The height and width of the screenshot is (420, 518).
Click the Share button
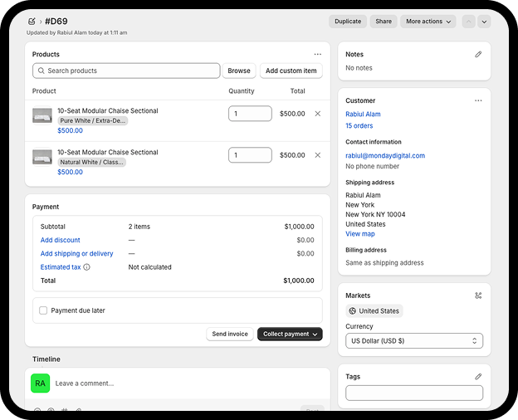click(384, 22)
